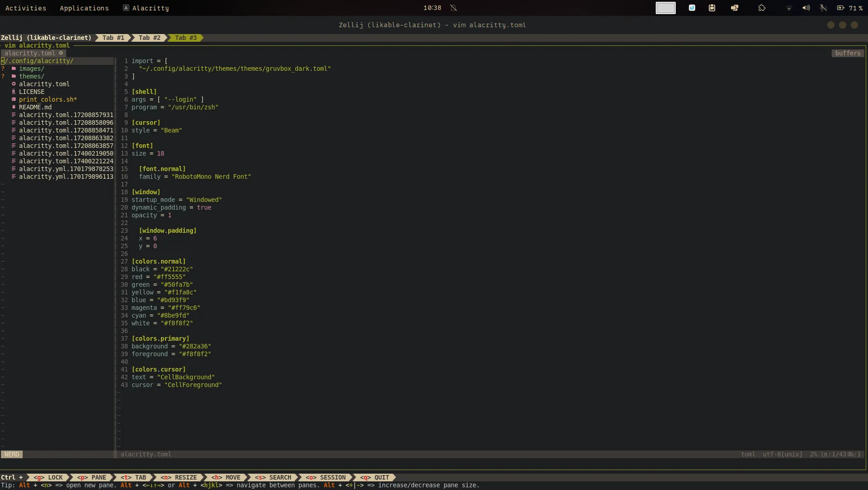Open alacritty.toml.17208863857 in the file tree

tap(66, 146)
